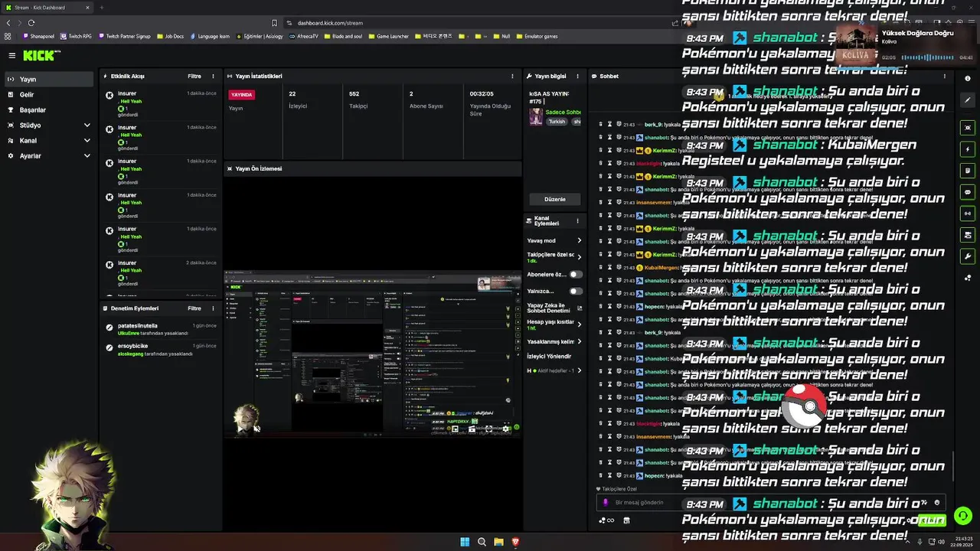980x551 pixels.
Task: Open three-dot menu of Yayın bilgisi panel
Action: [x=577, y=76]
